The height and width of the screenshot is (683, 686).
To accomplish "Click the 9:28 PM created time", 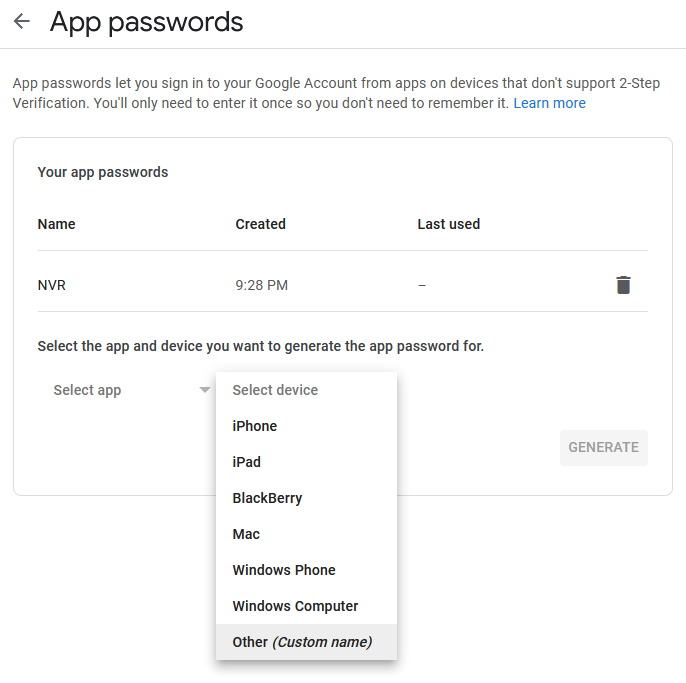I will pos(262,285).
